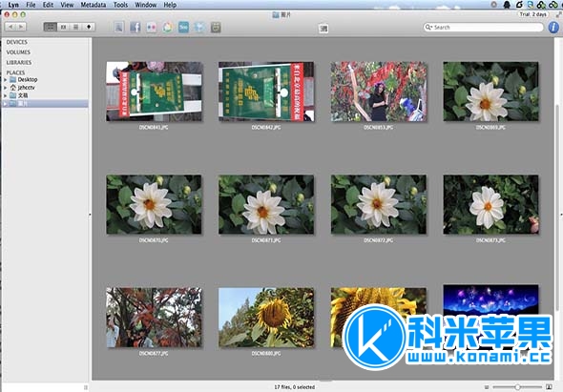Select thumbnail DSCN0873.JPG
Image resolution: width=563 pixels, height=392 pixels.
pos(490,204)
